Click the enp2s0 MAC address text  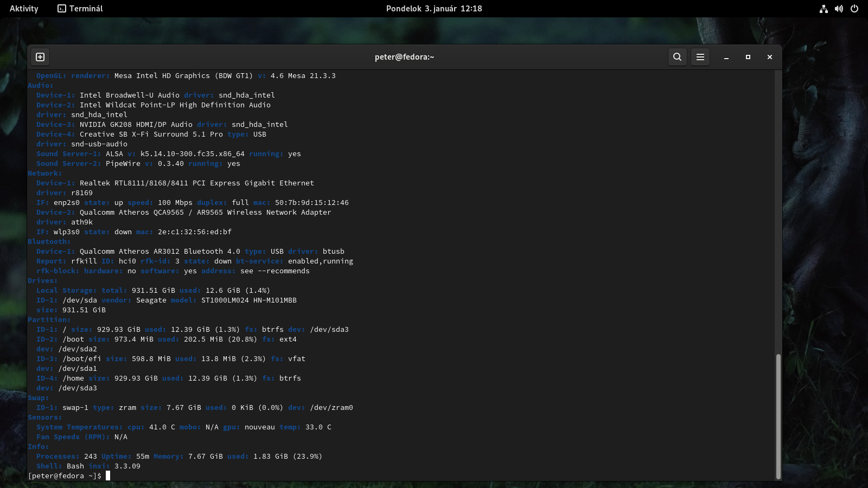click(311, 203)
